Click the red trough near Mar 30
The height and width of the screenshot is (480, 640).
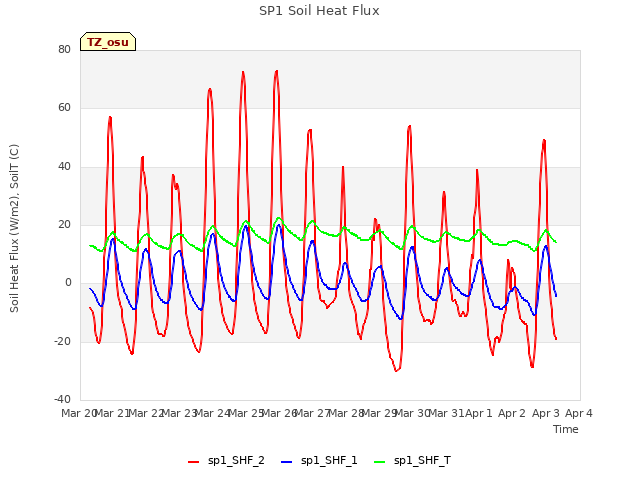click(x=397, y=371)
